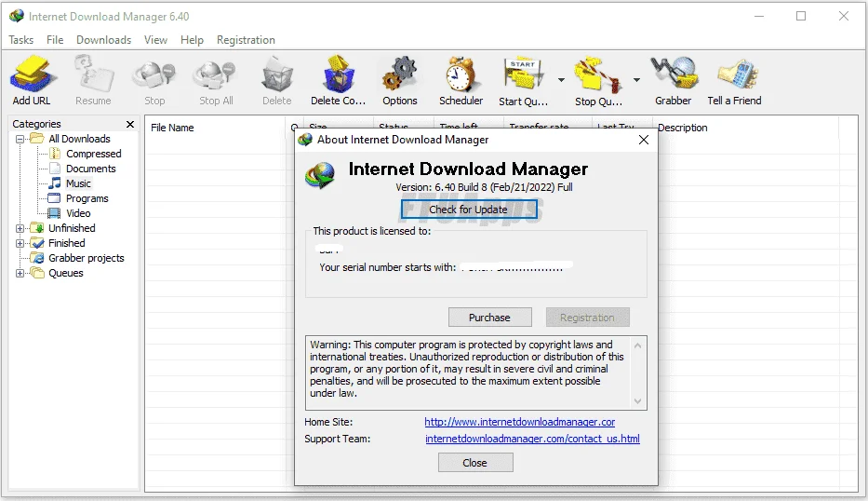The image size is (868, 501).
Task: Select the Unfinished folder
Action: click(x=72, y=228)
